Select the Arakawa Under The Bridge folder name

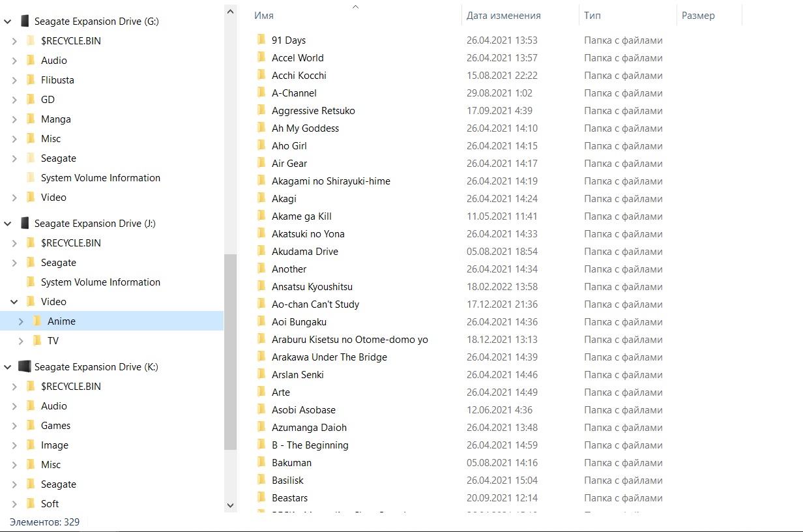tap(330, 357)
